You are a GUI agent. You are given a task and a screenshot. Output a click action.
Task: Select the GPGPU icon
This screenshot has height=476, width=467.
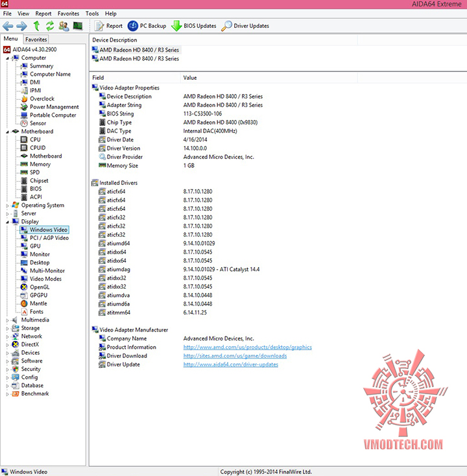(x=24, y=295)
